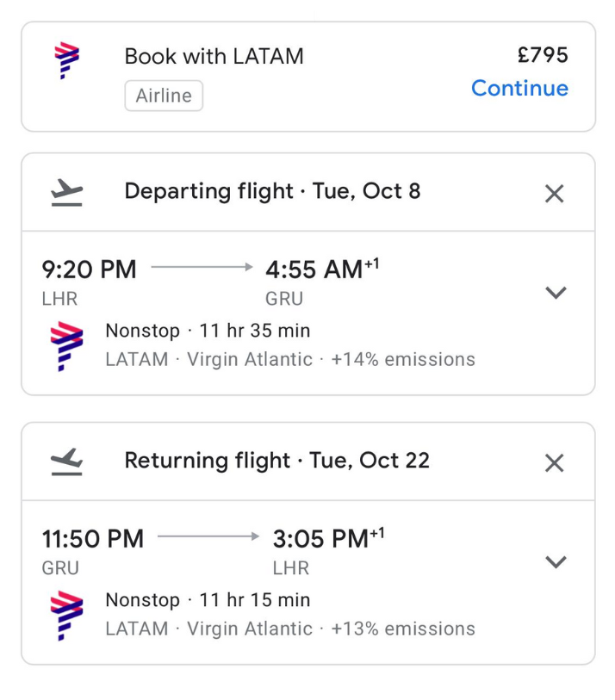Viewport: 615px width, 700px height.
Task: Click the 3:05 PM arrival time
Action: coord(320,539)
